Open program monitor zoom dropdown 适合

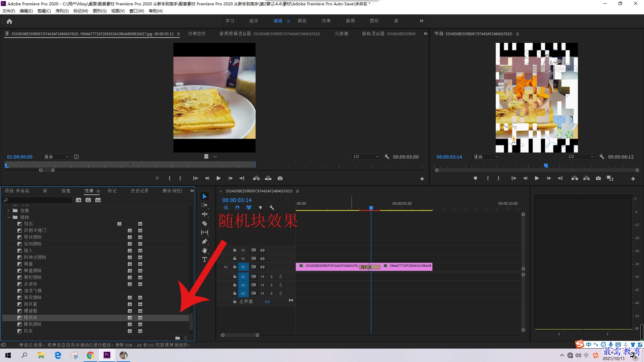point(485,157)
